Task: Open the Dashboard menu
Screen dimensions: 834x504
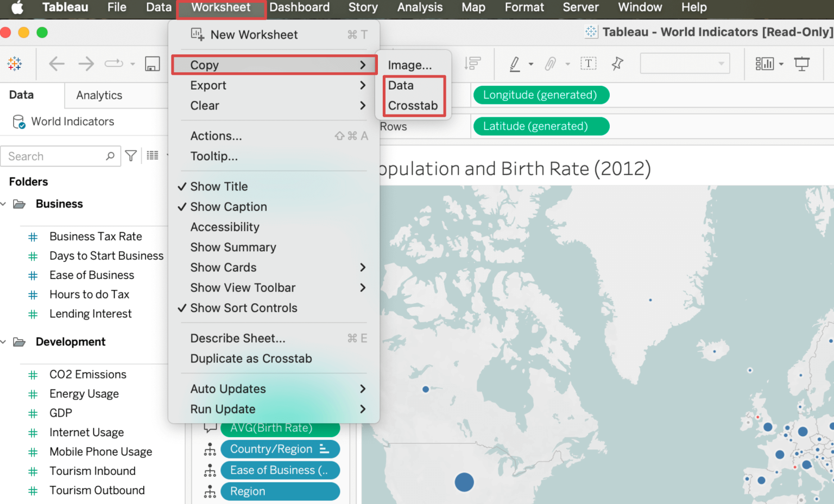Action: (300, 8)
